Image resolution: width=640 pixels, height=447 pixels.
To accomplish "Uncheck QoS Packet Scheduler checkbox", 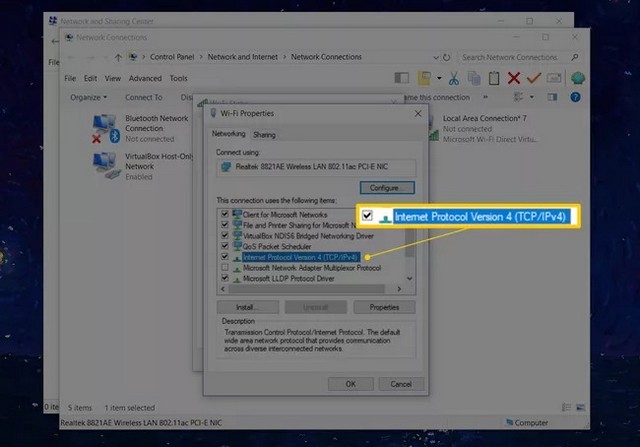I will point(223,246).
